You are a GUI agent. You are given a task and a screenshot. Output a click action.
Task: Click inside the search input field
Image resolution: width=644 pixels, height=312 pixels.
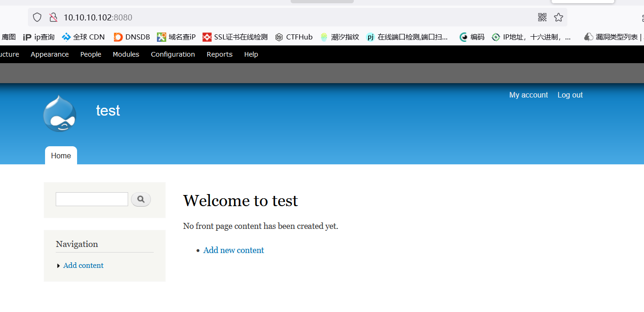click(x=91, y=199)
